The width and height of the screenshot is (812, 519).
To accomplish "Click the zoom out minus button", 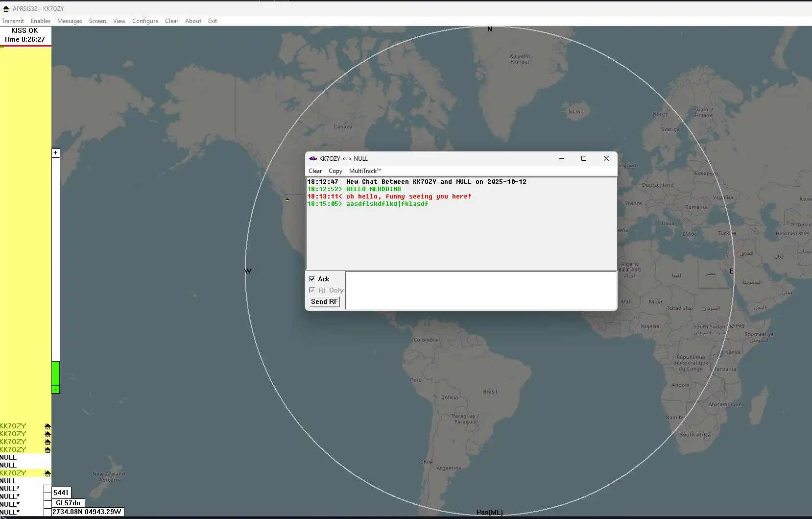I will (x=55, y=390).
